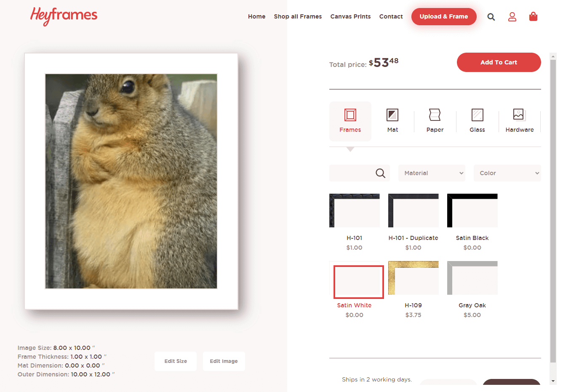Image resolution: width=579 pixels, height=392 pixels.
Task: Pick the gold H-109 frame swatch
Action: click(x=413, y=278)
